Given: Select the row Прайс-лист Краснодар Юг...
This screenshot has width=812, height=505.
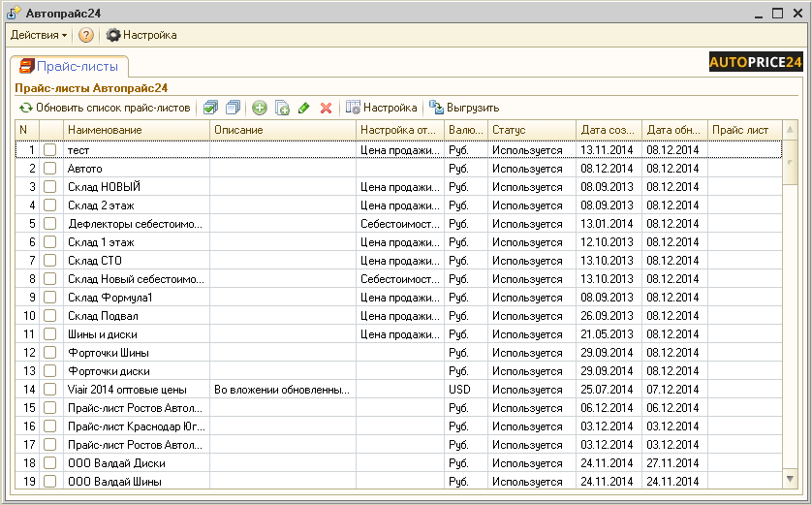Looking at the screenshot, I should 399,426.
